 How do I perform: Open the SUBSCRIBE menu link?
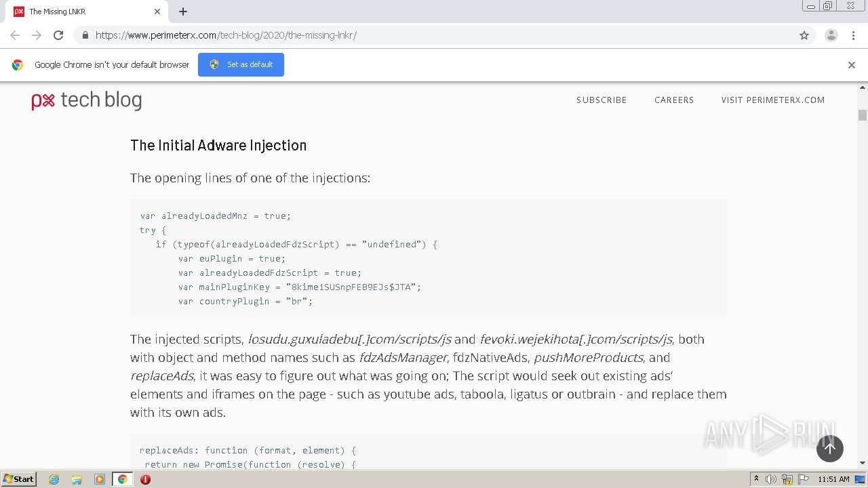coord(601,100)
